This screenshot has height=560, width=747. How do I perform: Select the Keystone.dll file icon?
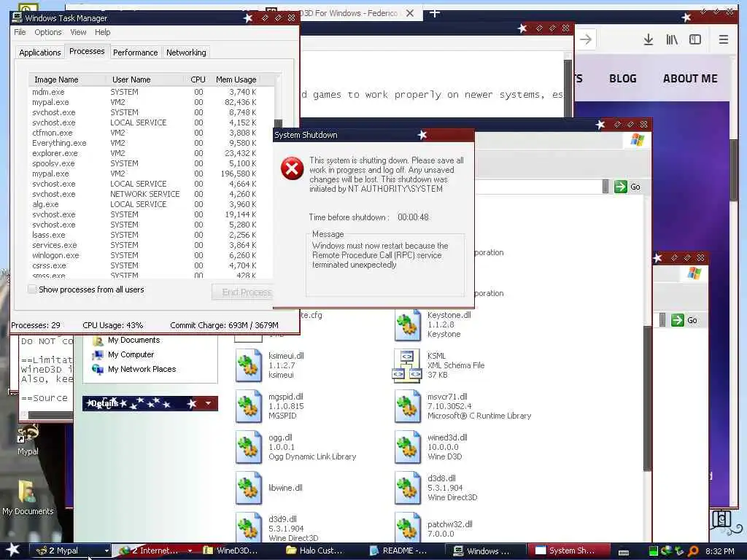click(408, 325)
